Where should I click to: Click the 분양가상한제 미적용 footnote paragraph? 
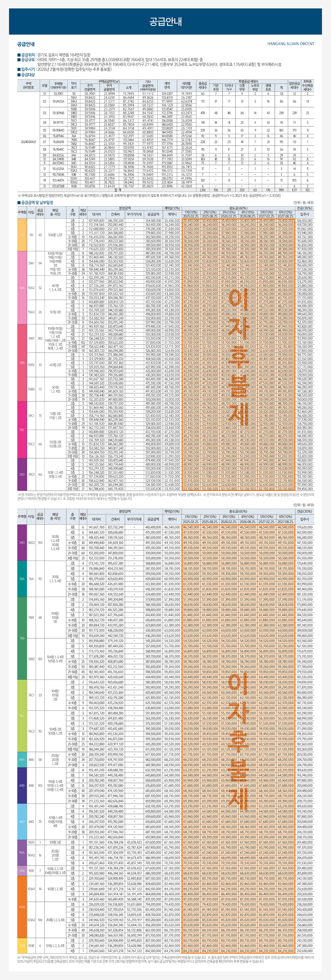pyautogui.click(x=165, y=496)
